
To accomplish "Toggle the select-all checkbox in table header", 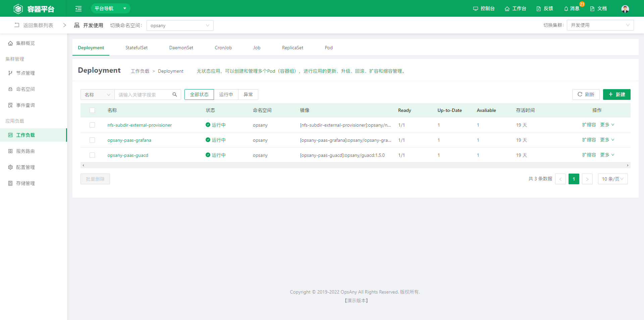I will (x=92, y=110).
